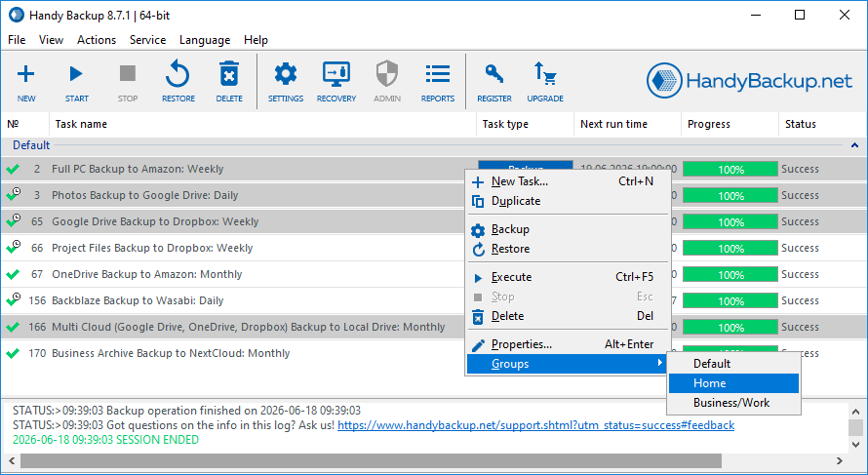
Task: Select task 'Project Files Backup to Dropbox: Weekly'
Action: pyautogui.click(x=152, y=248)
